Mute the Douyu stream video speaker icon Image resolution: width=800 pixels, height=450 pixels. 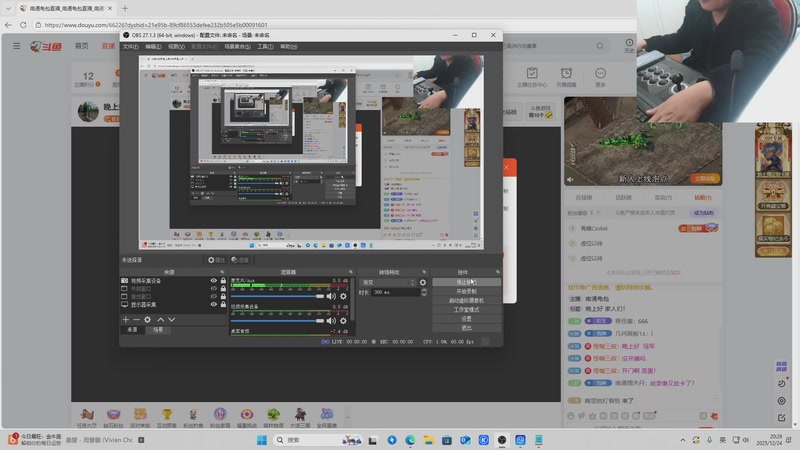point(571,179)
